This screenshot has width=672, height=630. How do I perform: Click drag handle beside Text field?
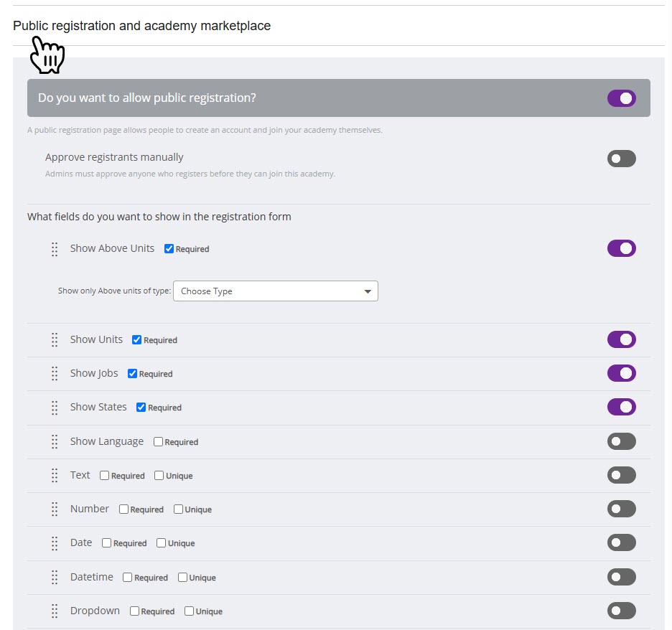click(x=55, y=476)
